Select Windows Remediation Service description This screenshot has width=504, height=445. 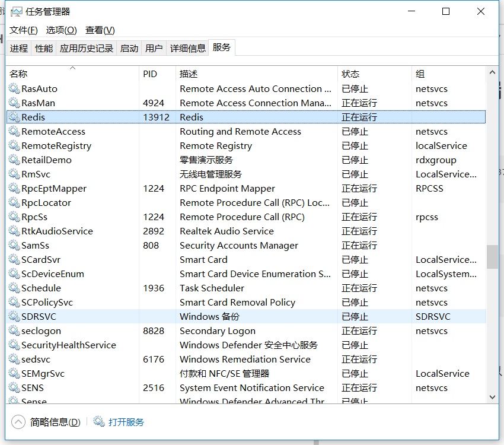pyautogui.click(x=245, y=359)
